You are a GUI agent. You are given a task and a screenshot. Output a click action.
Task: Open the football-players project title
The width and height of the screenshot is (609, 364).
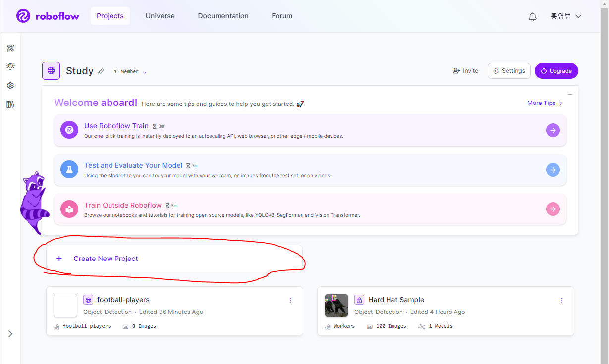coord(123,300)
